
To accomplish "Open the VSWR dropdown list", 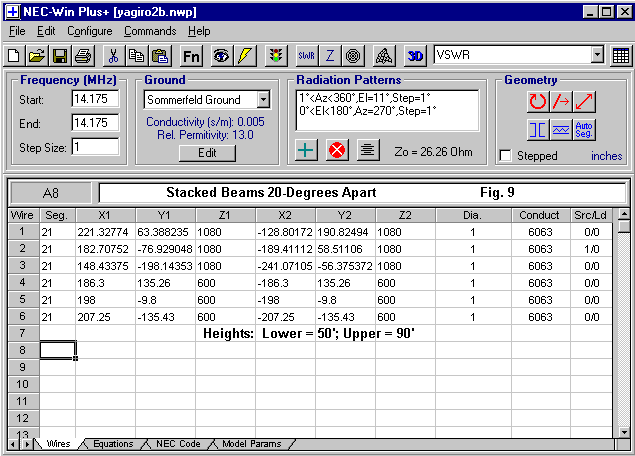I will [597, 55].
